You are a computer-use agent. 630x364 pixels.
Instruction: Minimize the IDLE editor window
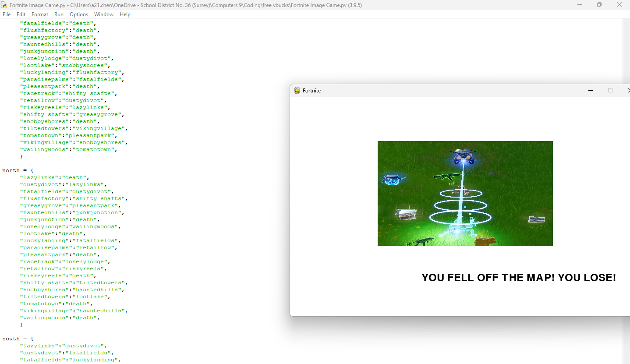pyautogui.click(x=580, y=5)
